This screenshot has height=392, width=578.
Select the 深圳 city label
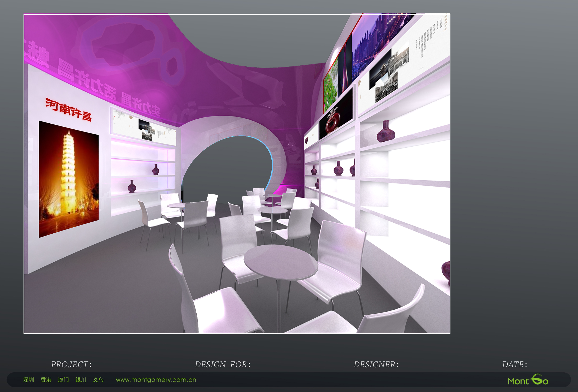29,380
